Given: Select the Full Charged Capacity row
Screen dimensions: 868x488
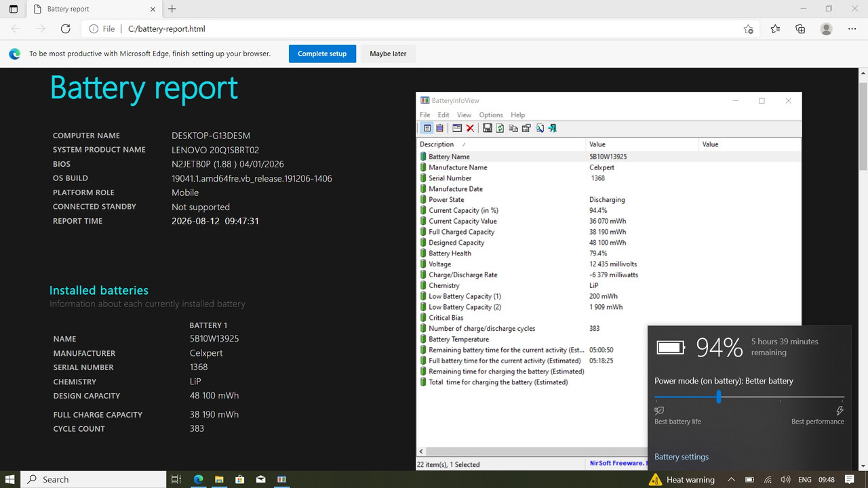Looking at the screenshot, I should 609,232.
